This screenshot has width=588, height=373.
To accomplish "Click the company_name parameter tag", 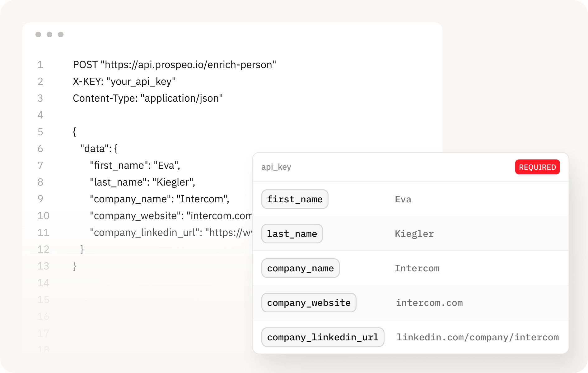I will (300, 268).
